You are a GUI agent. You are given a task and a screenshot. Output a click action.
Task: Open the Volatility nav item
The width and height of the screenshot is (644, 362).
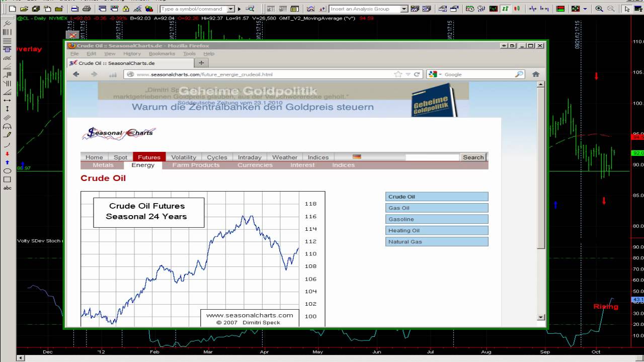184,157
